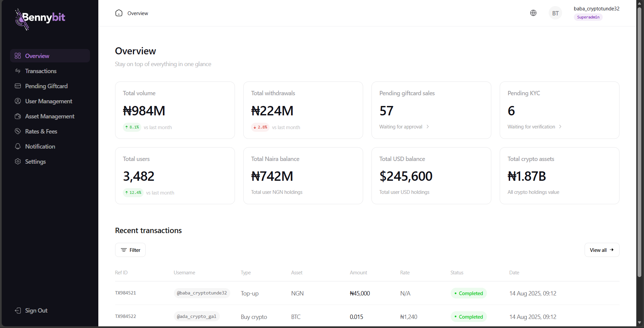Select the User Management person icon

[18, 101]
